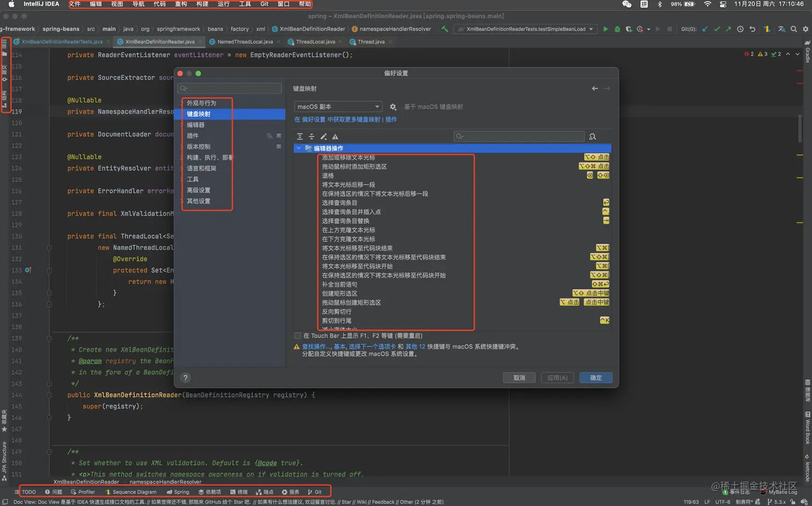Run with Coverage icon in toolbar
The image size is (812, 506).
628,29
